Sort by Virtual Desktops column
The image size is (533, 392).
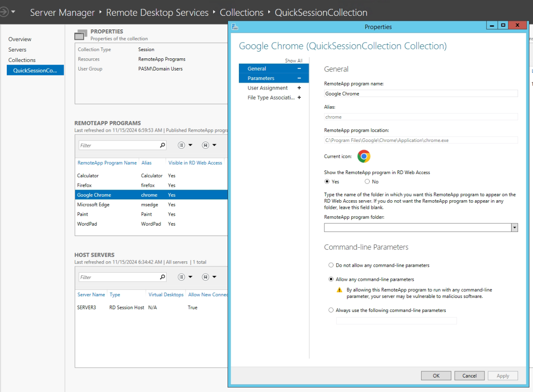pos(166,295)
